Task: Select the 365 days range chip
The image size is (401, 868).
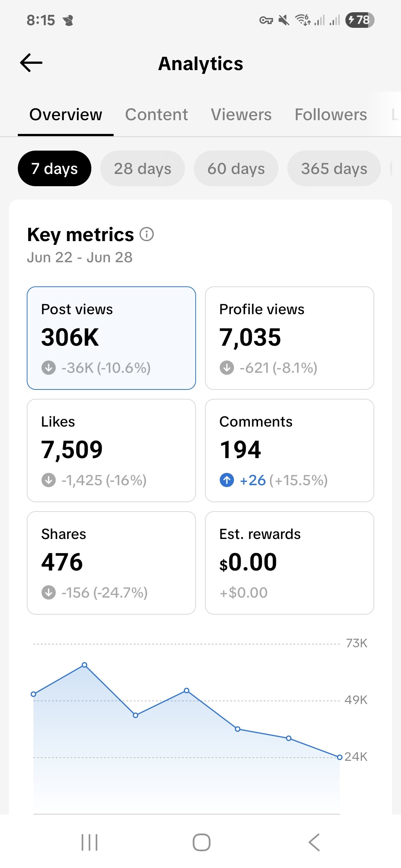Action: click(x=334, y=168)
